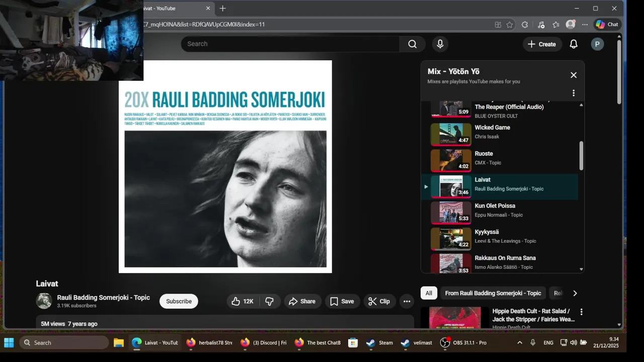
Task: Open YouTube notifications bell
Action: click(x=574, y=44)
